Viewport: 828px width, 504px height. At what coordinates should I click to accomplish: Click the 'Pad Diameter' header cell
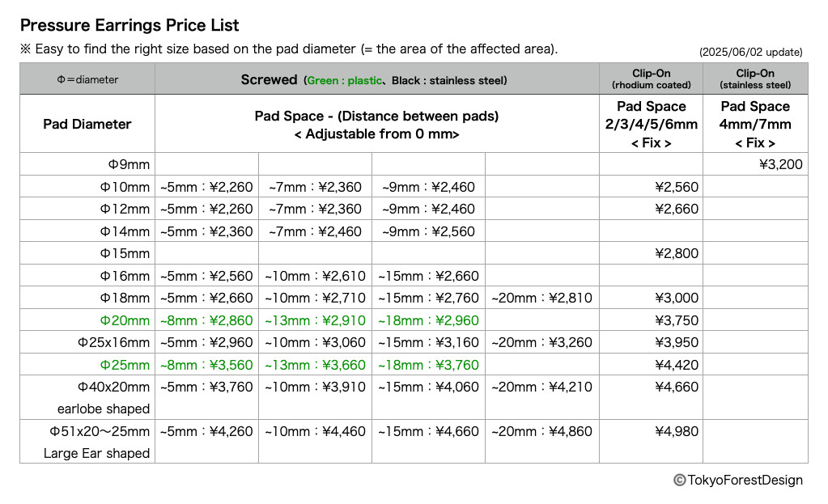click(87, 124)
